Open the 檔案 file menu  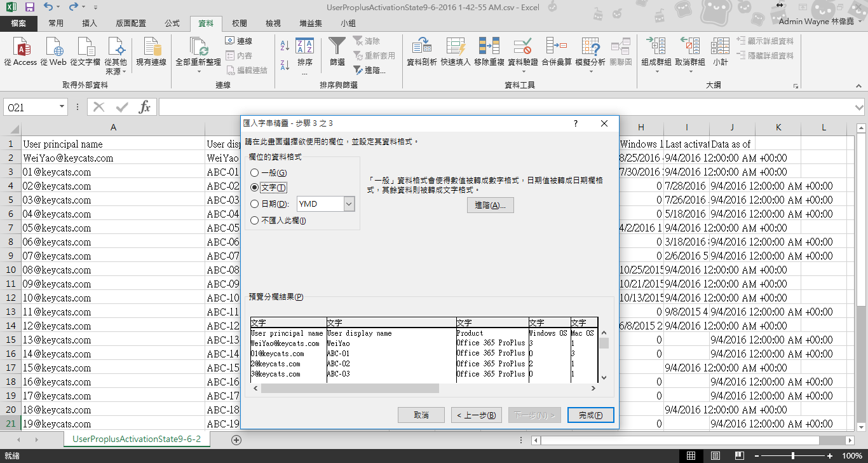(18, 24)
